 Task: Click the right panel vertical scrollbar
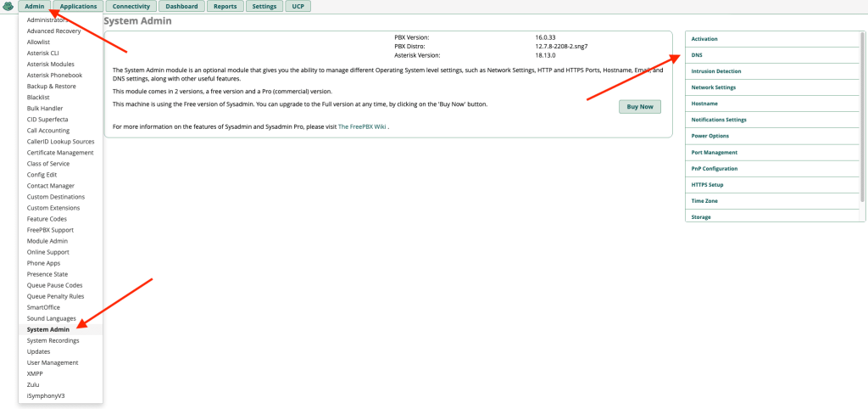863,119
